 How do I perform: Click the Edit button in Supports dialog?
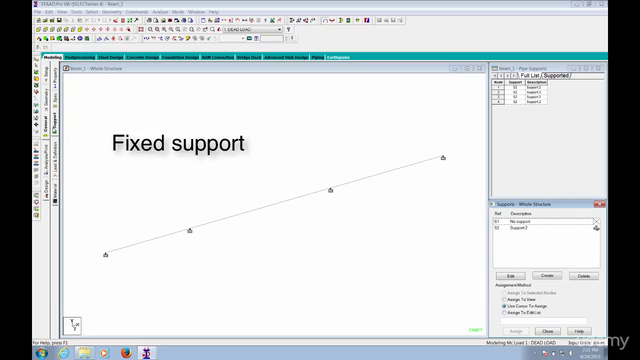[x=511, y=276]
